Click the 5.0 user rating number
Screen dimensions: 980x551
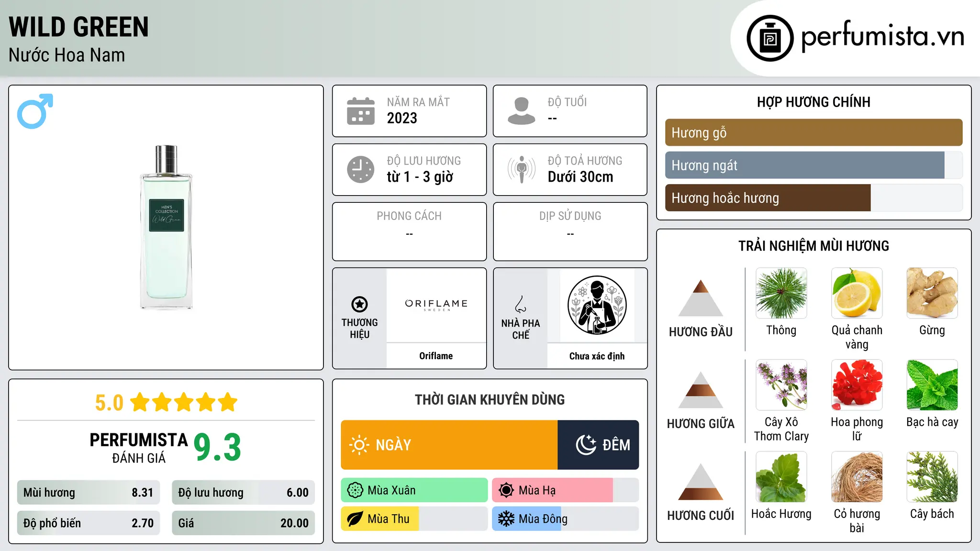109,403
